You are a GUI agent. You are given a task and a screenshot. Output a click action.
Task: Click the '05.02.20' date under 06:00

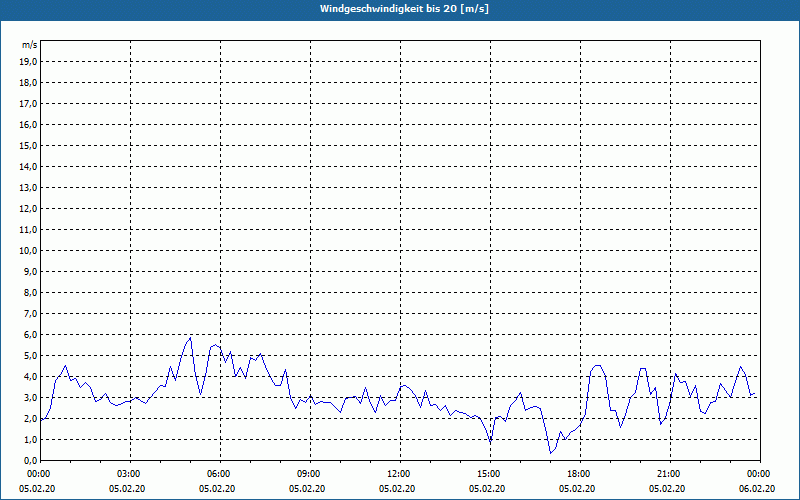[217, 489]
